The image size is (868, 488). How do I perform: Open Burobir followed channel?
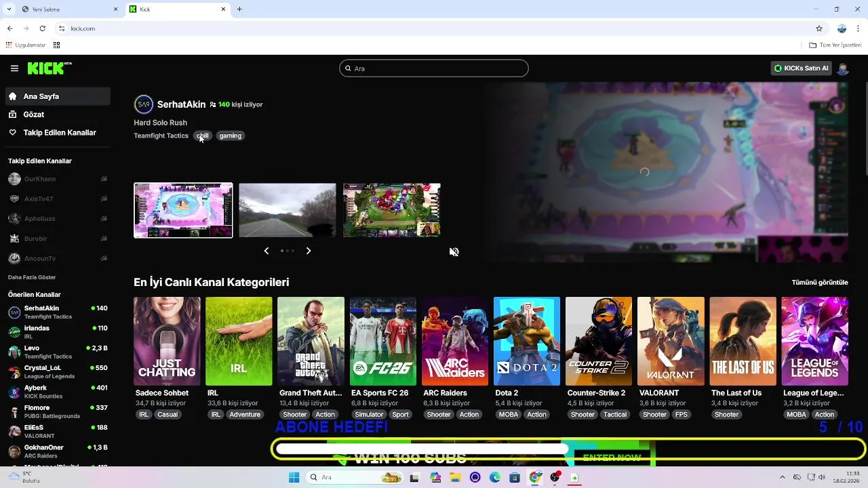pos(58,239)
